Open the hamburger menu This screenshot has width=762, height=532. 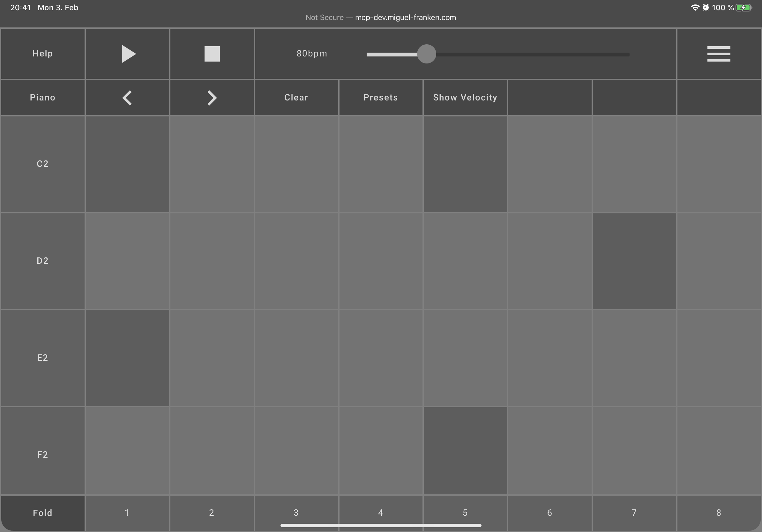[719, 54]
